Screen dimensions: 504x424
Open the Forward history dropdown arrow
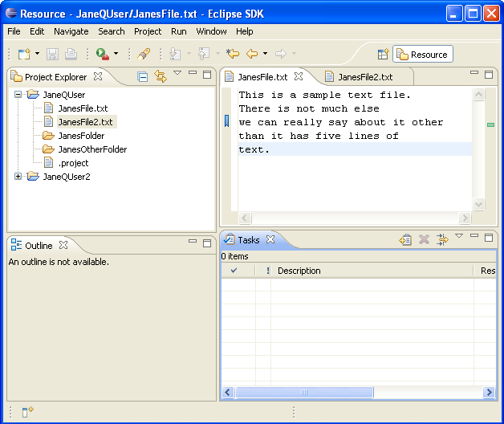(294, 54)
